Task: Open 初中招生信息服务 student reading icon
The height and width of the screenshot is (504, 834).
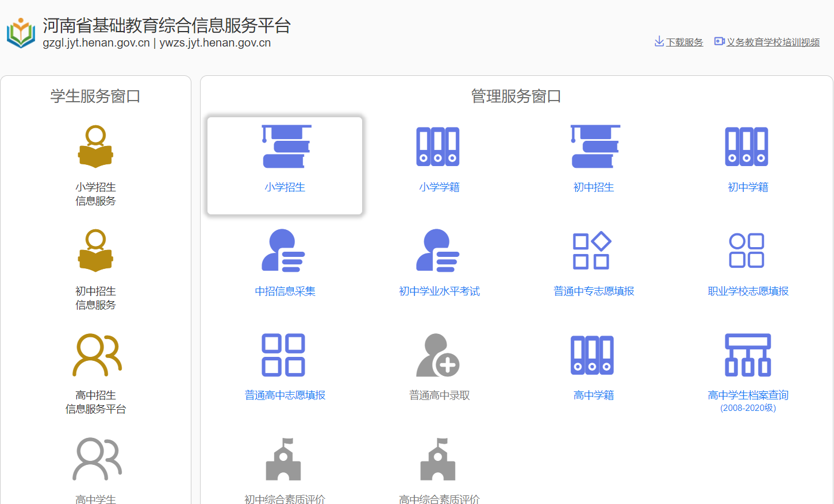Action: tap(95, 251)
